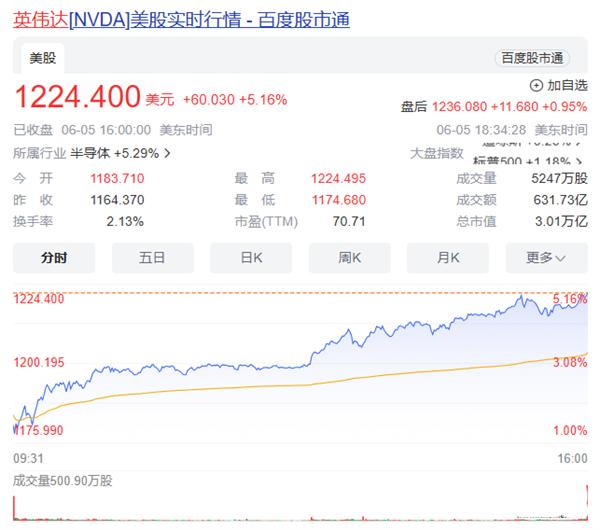
Task: Click the 今开 value 1183.710
Action: coord(117,178)
